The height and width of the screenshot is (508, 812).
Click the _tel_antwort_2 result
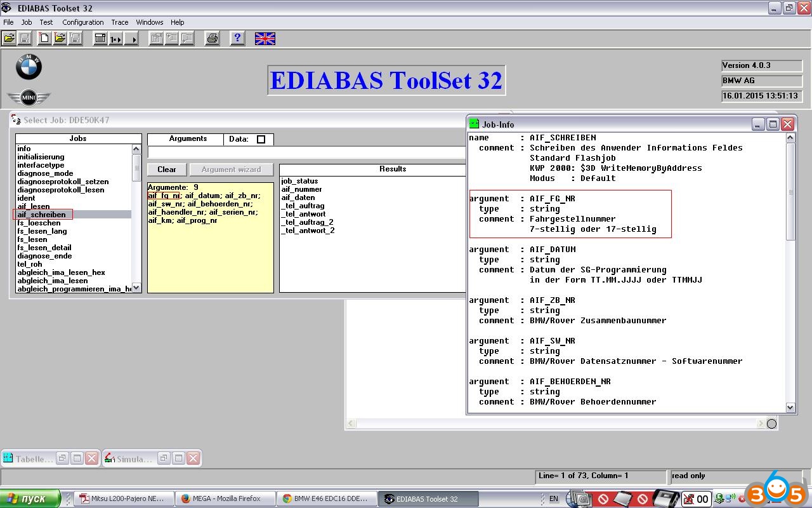308,231
